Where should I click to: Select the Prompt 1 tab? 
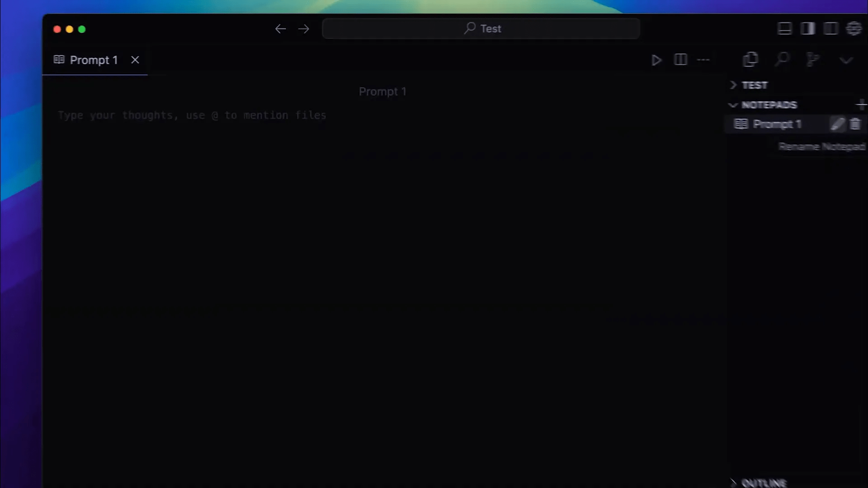click(95, 60)
